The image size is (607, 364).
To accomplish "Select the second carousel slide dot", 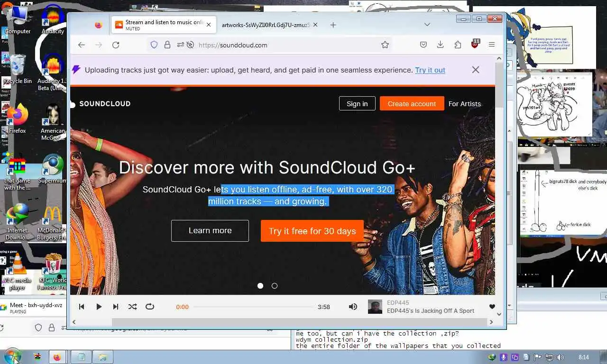I will click(275, 286).
